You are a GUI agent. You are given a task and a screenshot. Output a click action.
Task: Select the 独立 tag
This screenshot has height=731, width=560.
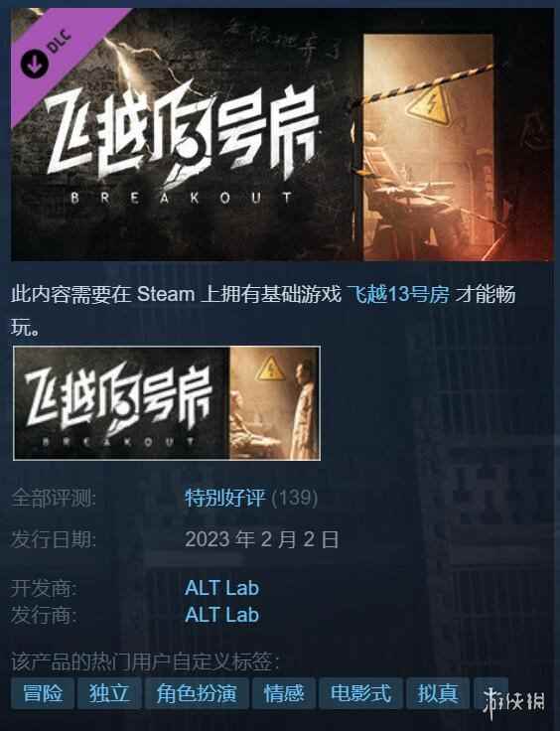coord(109,693)
